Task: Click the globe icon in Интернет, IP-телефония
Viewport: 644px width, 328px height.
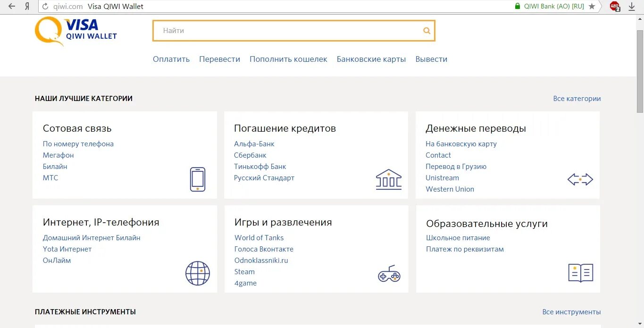Action: click(197, 273)
